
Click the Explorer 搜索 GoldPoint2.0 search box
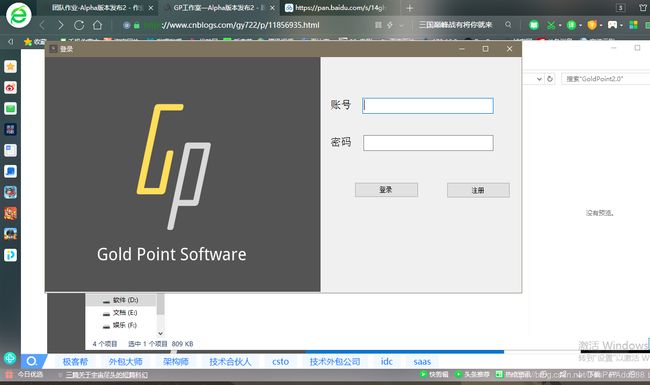pyautogui.click(x=605, y=79)
